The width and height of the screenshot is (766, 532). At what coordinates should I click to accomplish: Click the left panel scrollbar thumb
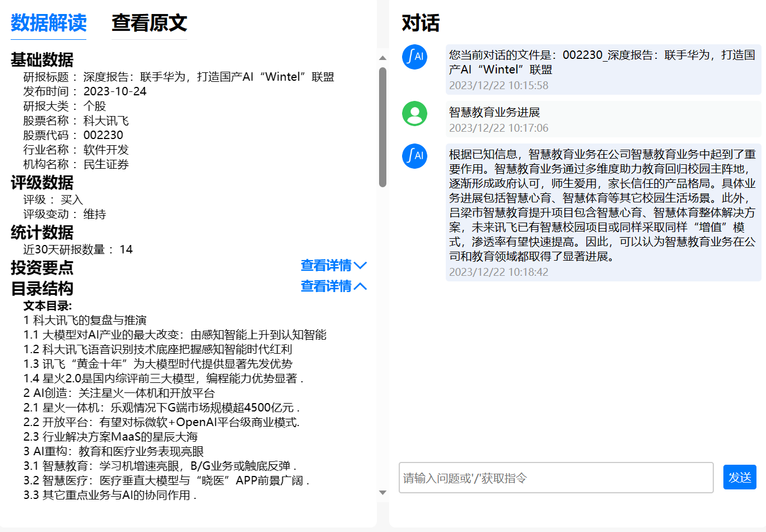(382, 127)
